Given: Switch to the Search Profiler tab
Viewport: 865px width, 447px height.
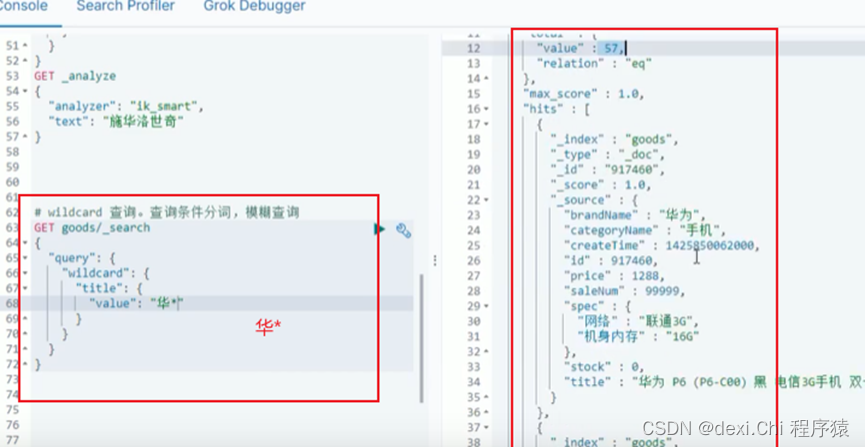Looking at the screenshot, I should pos(125,7).
